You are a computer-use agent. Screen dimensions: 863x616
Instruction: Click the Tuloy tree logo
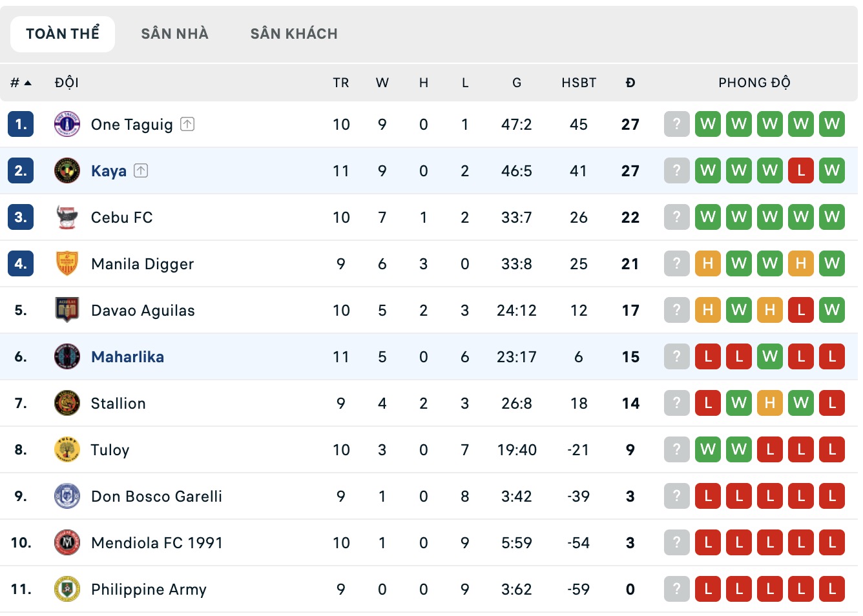[x=67, y=449]
